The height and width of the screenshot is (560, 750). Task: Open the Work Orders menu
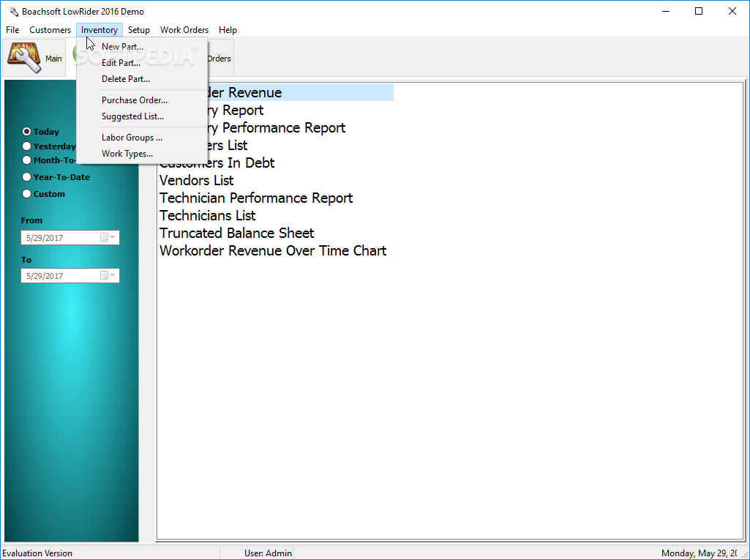[184, 30]
